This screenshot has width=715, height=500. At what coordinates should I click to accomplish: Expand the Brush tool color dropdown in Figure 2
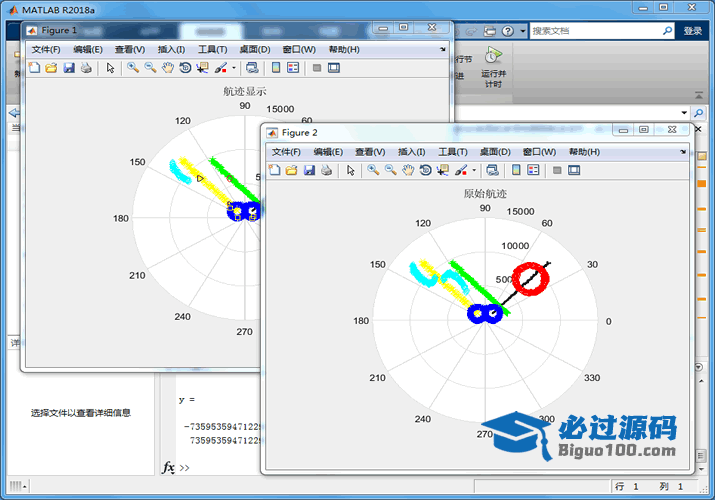pos(474,171)
